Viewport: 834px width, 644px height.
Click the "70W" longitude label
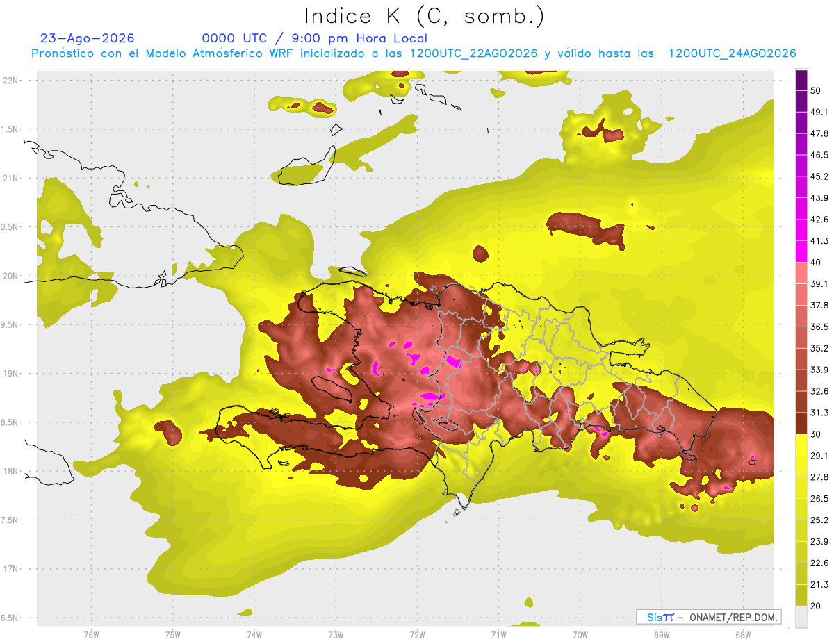580,634
